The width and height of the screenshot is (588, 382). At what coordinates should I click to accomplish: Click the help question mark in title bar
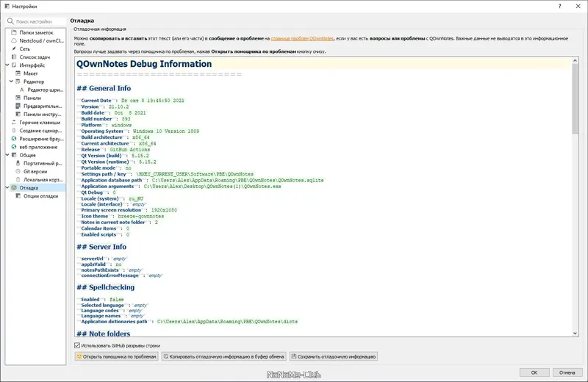pyautogui.click(x=559, y=6)
